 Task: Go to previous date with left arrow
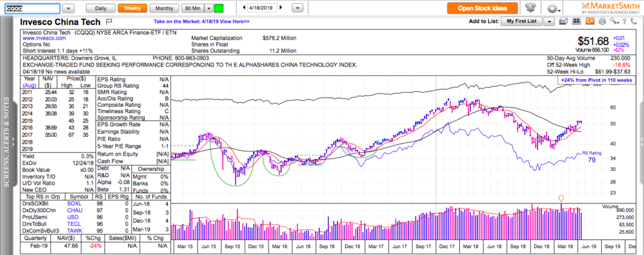(x=245, y=8)
